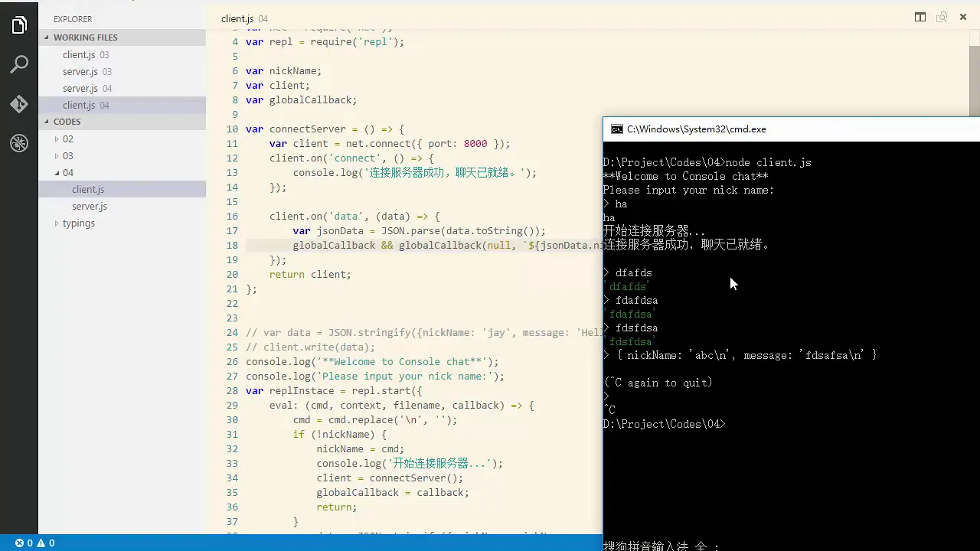Click 'cmd = cmd.replace' on line 30

(x=374, y=420)
